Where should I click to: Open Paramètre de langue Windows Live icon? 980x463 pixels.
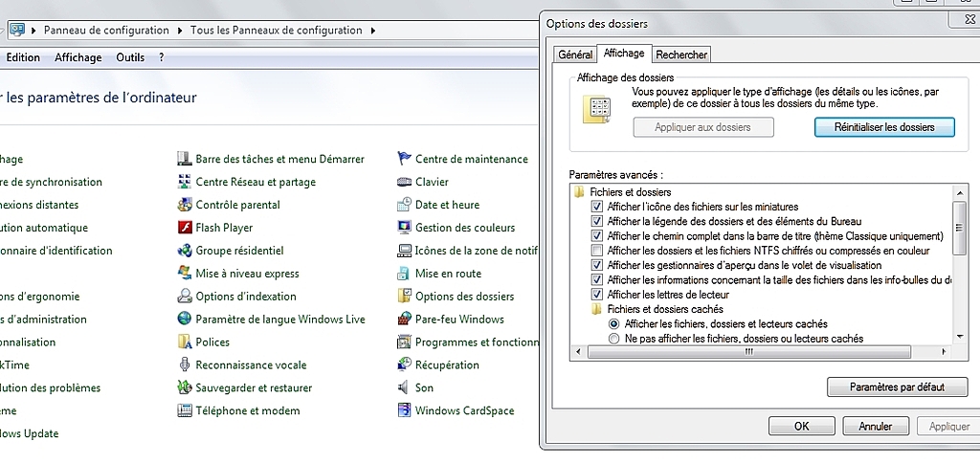185,319
